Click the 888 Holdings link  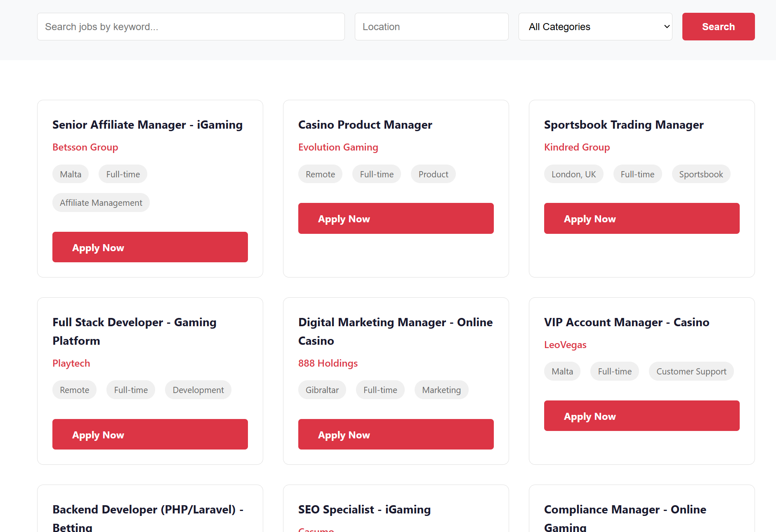(x=328, y=363)
